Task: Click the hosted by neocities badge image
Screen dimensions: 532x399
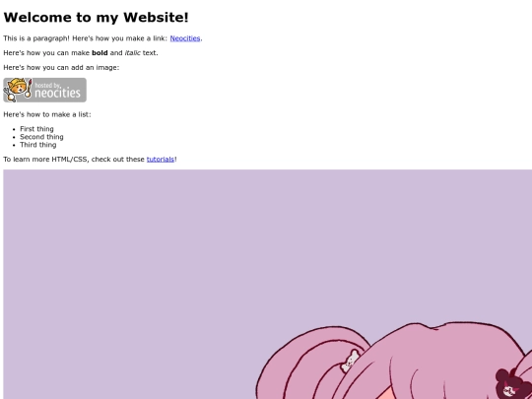Action: pos(44,90)
